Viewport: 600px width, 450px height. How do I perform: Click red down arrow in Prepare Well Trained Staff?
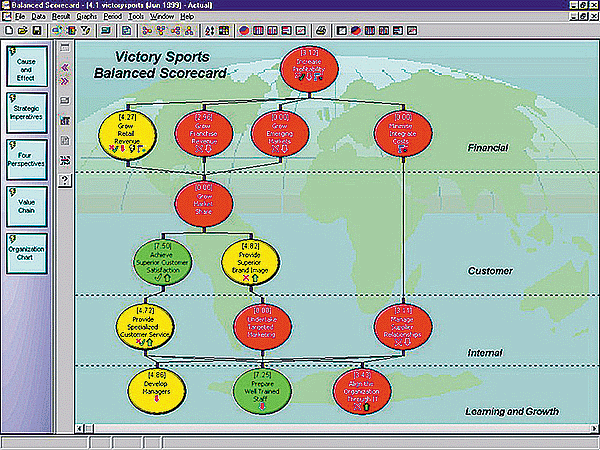pyautogui.click(x=262, y=406)
